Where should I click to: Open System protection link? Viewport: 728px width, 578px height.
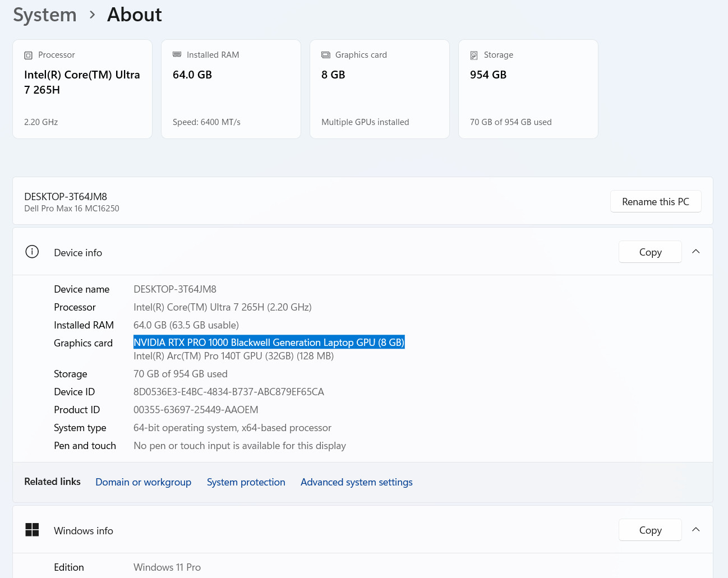tap(246, 482)
